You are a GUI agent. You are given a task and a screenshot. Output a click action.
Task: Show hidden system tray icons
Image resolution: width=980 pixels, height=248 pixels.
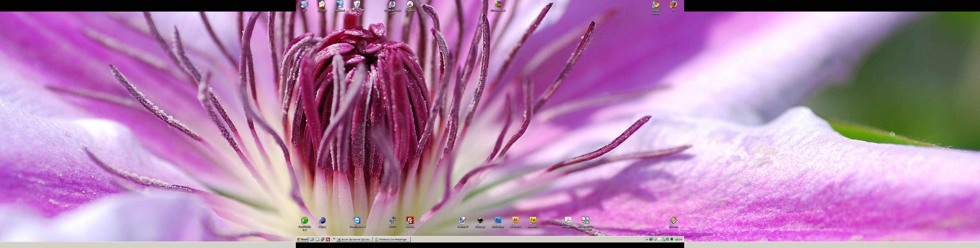[x=647, y=239]
